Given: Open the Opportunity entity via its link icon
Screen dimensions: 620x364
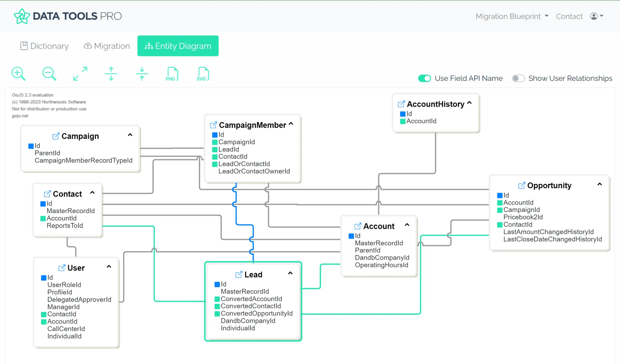Looking at the screenshot, I should 521,185.
